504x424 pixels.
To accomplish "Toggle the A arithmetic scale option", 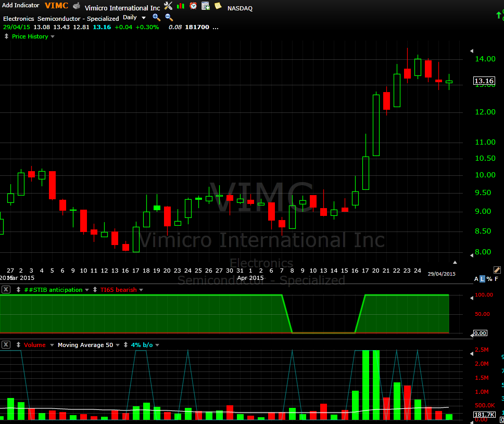I will pos(476,279).
